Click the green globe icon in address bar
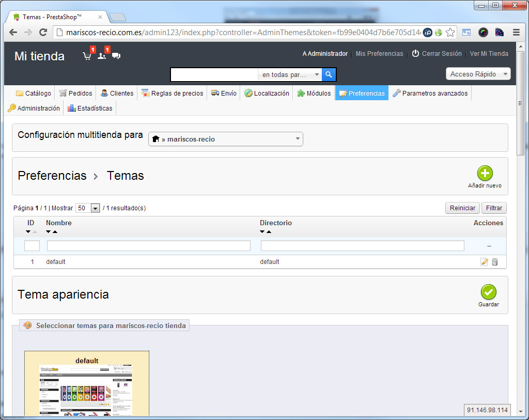The height and width of the screenshot is (420, 529). (439, 33)
